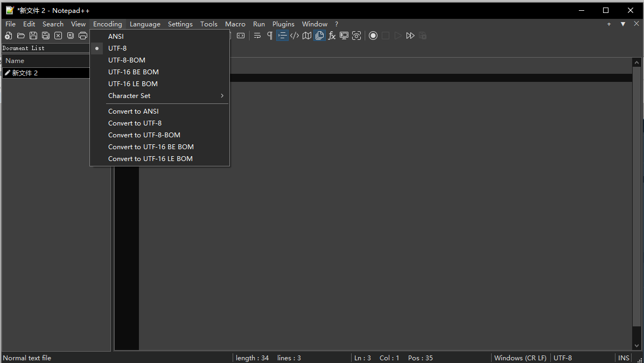Click Convert to UTF-16 BE BOM

[x=159, y=147]
